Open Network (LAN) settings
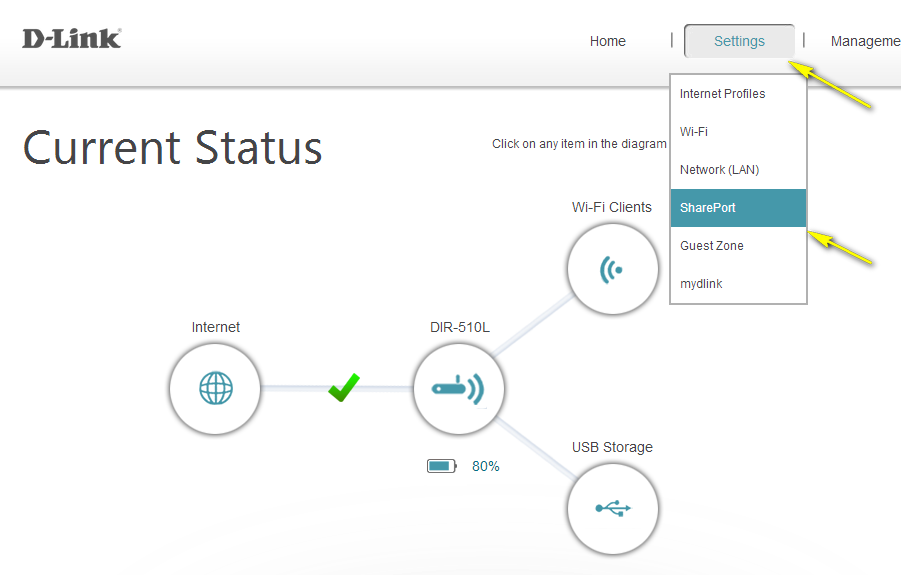Image resolution: width=901 pixels, height=575 pixels. (x=719, y=170)
